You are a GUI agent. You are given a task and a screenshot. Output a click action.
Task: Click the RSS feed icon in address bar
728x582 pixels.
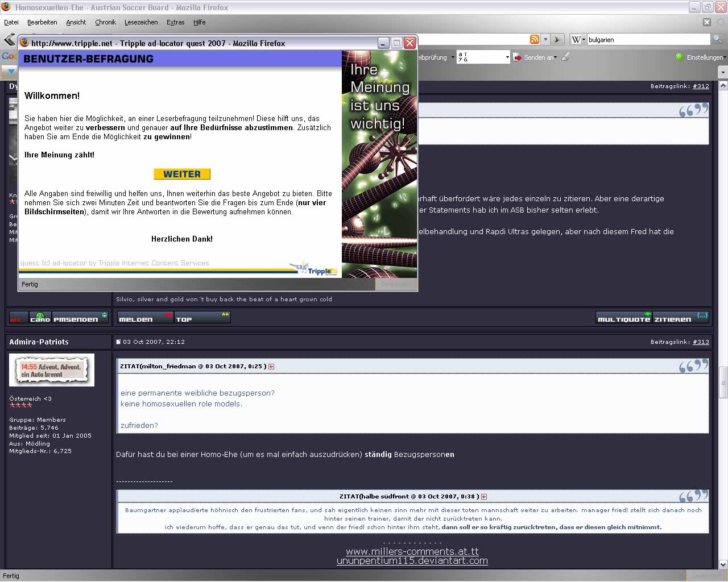535,39
